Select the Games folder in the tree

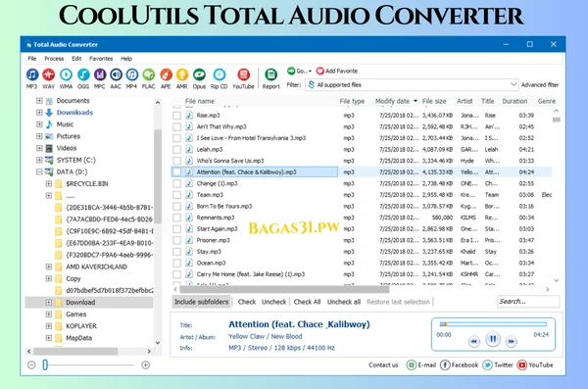coord(76,315)
